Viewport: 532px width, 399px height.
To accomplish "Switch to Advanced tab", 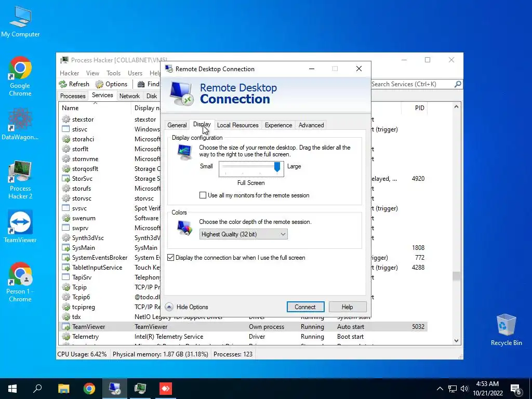I will [311, 125].
